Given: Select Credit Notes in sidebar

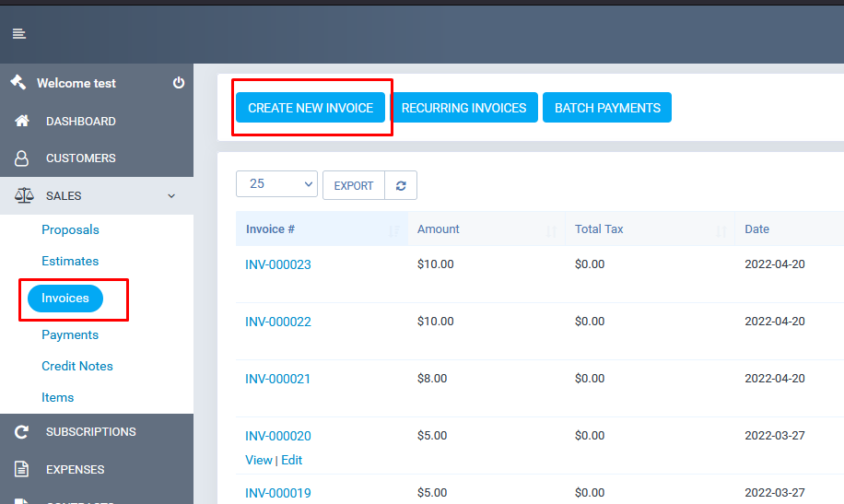Looking at the screenshot, I should 77,366.
